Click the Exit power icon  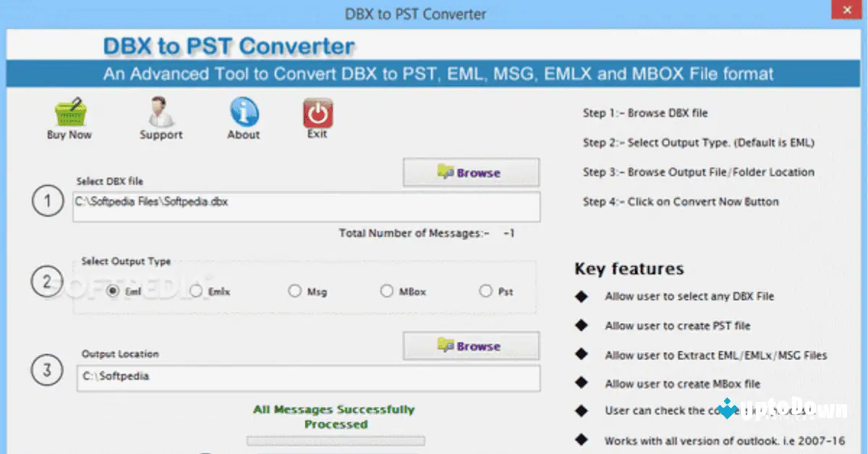point(317,112)
